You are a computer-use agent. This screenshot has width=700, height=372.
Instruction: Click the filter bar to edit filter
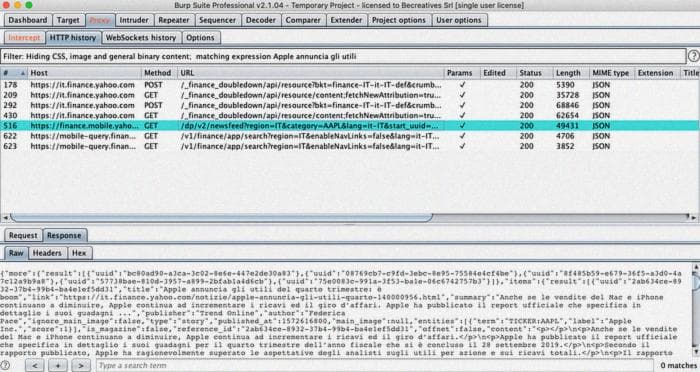pos(343,56)
